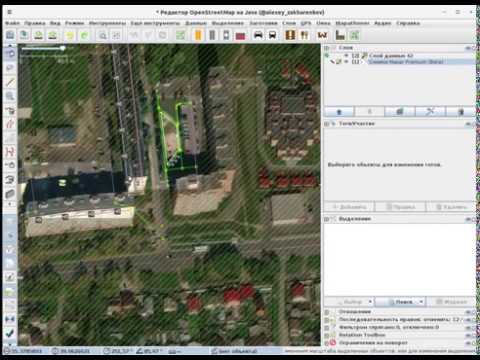Open the dropdown arrow next to Поиск
The height and width of the screenshot is (360, 480).
click(x=421, y=302)
